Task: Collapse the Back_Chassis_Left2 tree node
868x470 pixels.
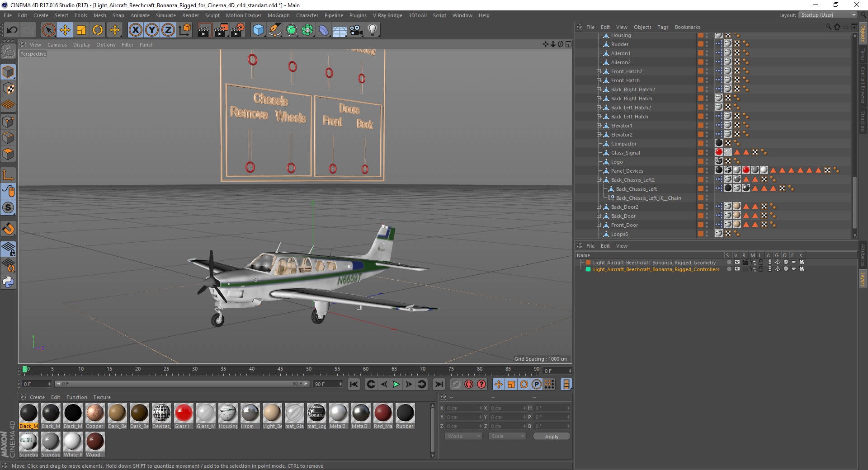Action: pyautogui.click(x=599, y=180)
